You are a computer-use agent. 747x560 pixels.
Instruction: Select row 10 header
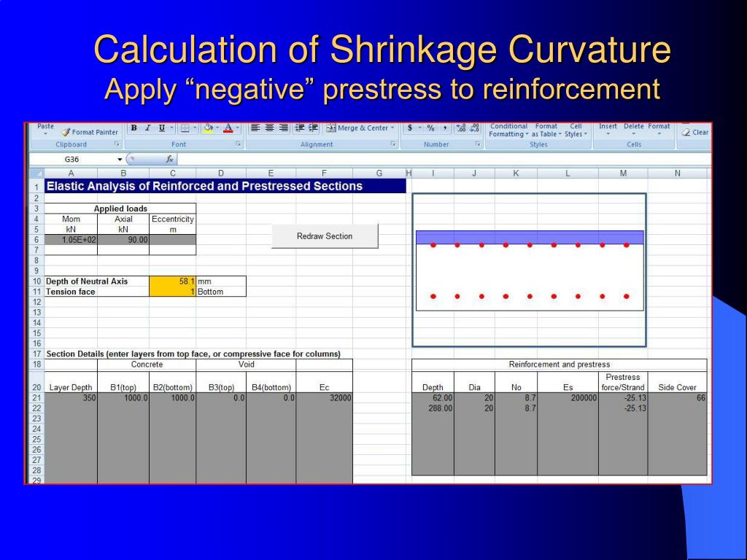[x=36, y=281]
